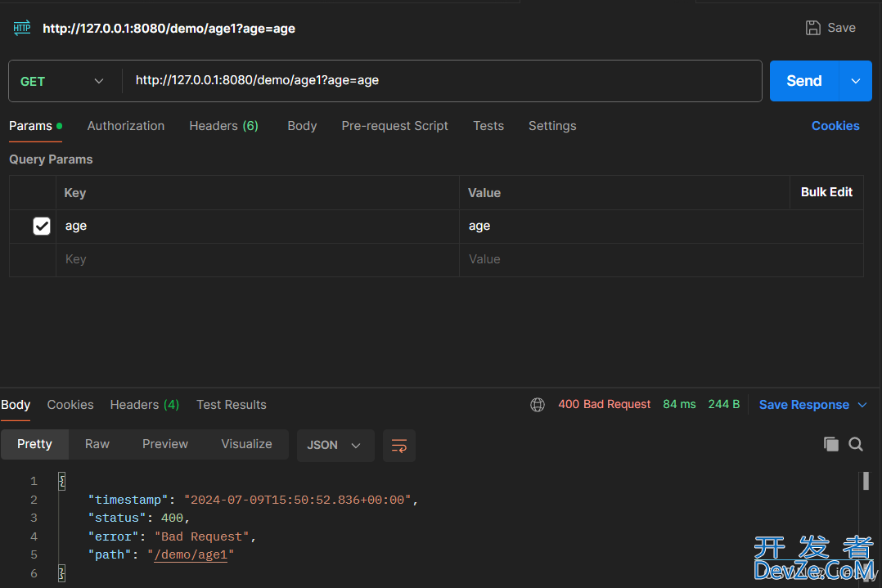Switch to the Params tab
The height and width of the screenshot is (588, 882).
pyautogui.click(x=35, y=126)
